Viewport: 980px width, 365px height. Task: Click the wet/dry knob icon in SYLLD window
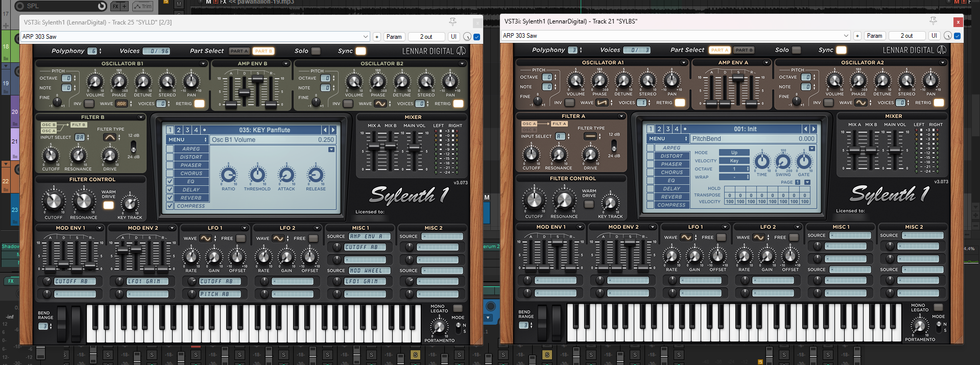(467, 37)
